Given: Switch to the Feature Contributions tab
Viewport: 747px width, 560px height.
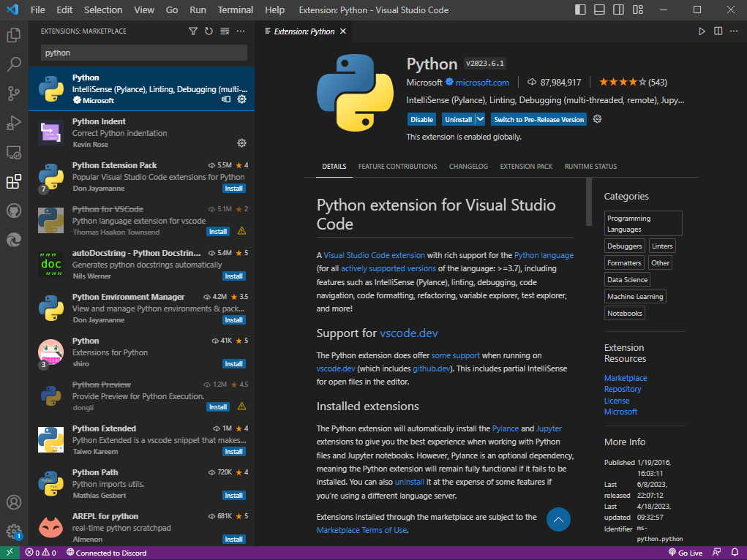Looking at the screenshot, I should [397, 167].
